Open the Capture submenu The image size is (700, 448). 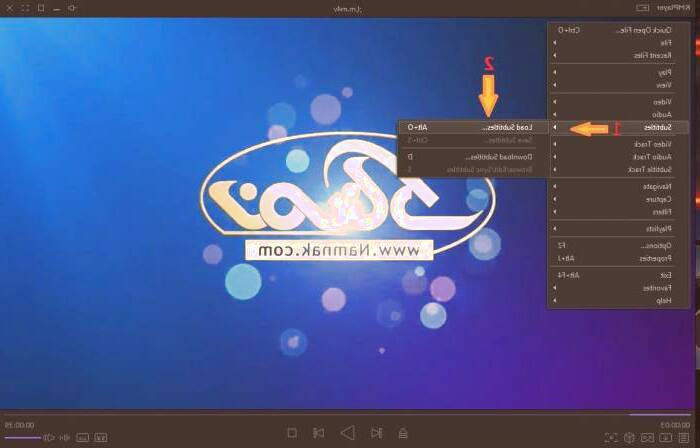(x=618, y=199)
